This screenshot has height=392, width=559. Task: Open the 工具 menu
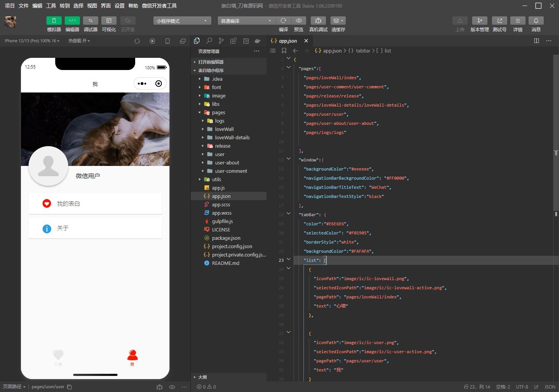(x=51, y=6)
